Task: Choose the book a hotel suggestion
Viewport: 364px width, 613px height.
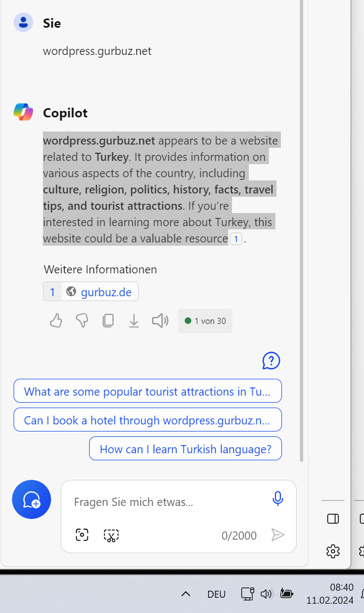Action: click(148, 420)
